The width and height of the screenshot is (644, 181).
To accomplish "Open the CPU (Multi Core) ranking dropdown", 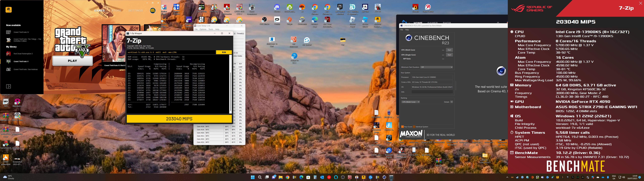I will 411,102.
